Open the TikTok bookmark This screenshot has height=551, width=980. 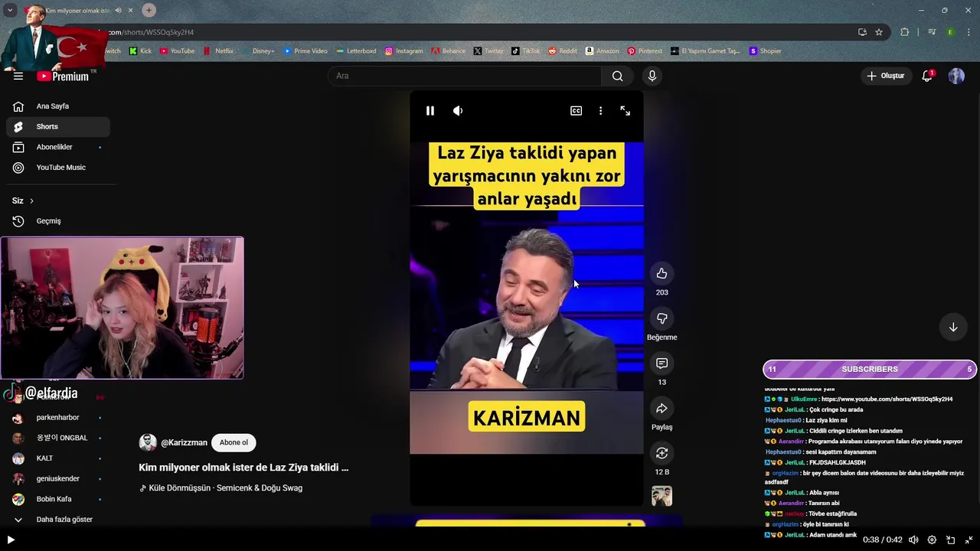(526, 51)
